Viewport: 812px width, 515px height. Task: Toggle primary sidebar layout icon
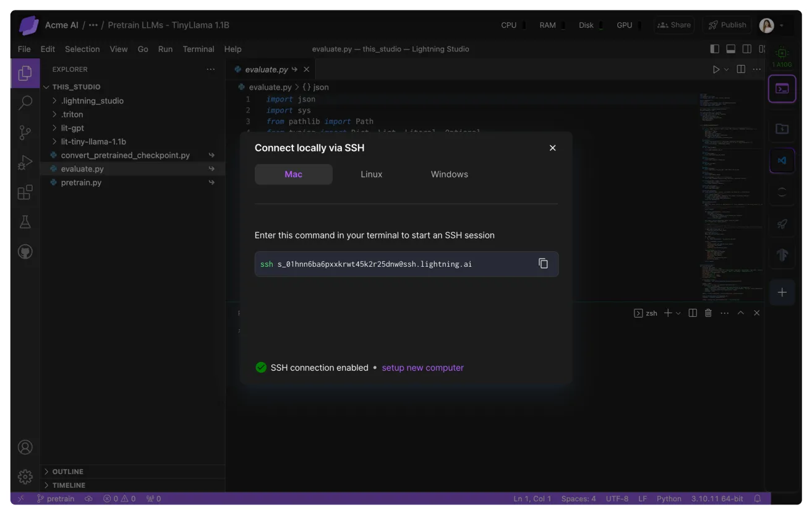715,49
